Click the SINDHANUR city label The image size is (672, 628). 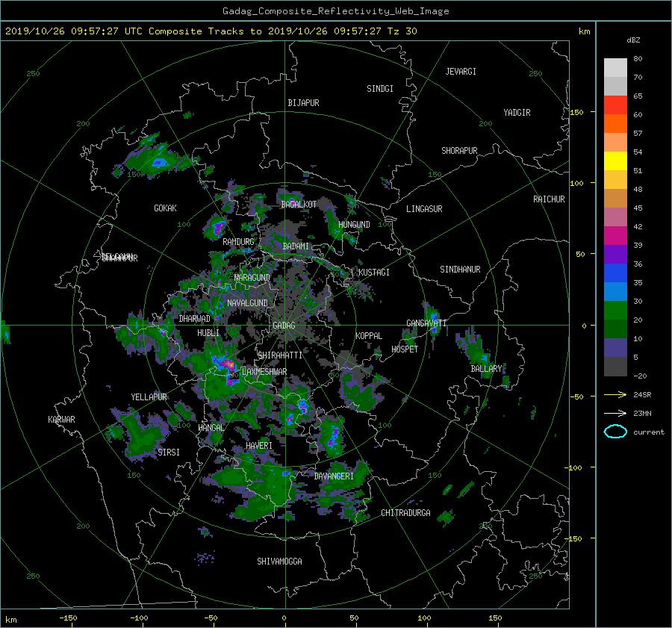click(x=460, y=270)
